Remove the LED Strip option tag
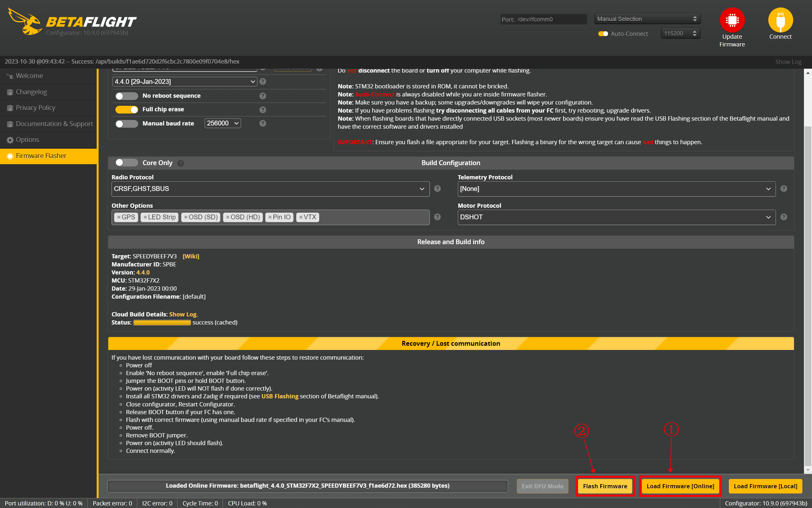This screenshot has width=812, height=508. click(145, 217)
